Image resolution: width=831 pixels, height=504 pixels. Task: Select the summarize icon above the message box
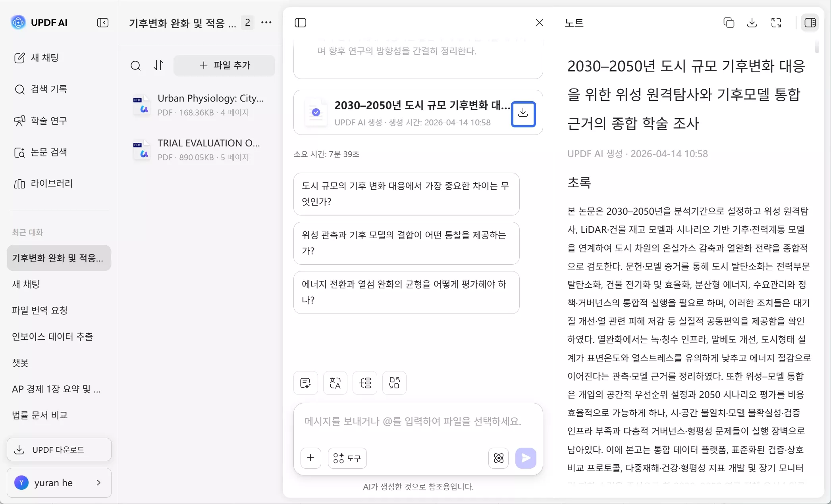(305, 383)
